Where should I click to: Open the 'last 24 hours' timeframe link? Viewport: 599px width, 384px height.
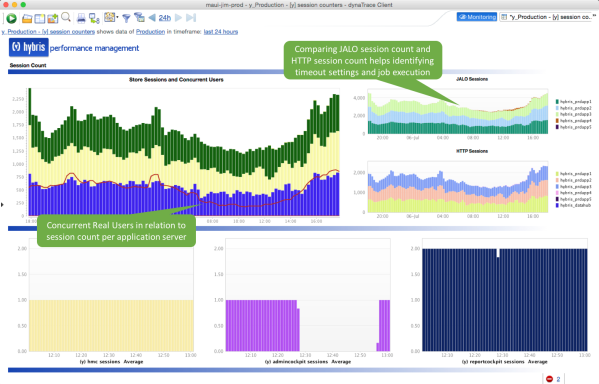tap(221, 32)
